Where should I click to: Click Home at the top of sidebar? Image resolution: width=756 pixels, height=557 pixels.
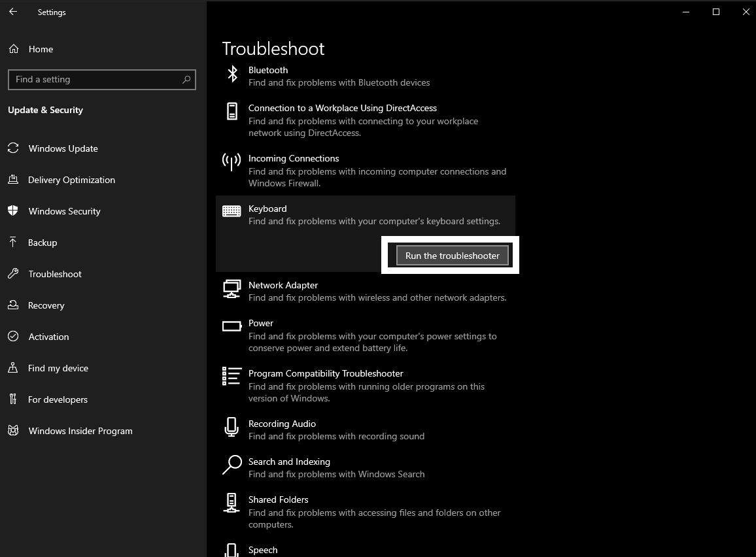point(41,49)
